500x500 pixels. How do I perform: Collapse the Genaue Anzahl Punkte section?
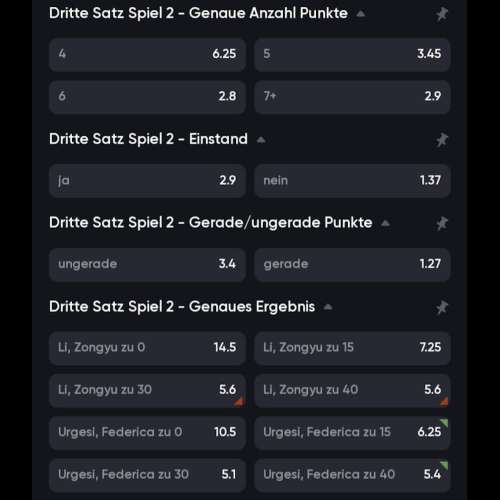click(361, 14)
